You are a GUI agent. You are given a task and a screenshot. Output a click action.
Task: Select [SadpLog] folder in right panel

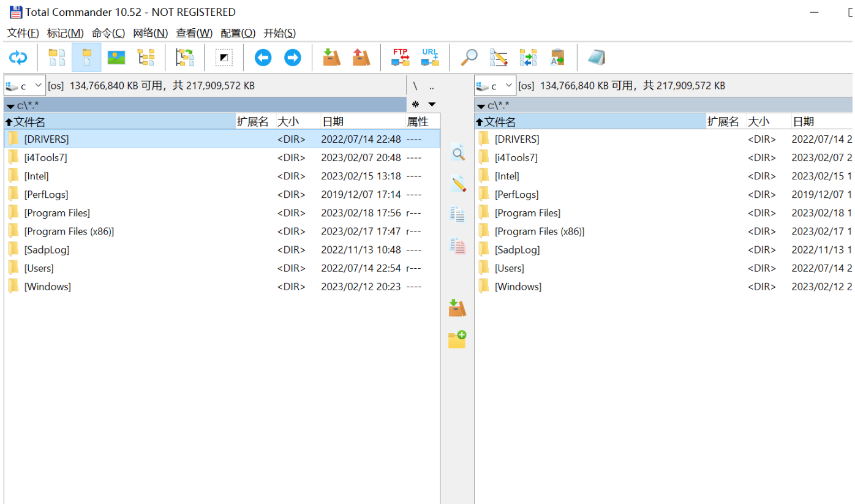pyautogui.click(x=665, y=249)
